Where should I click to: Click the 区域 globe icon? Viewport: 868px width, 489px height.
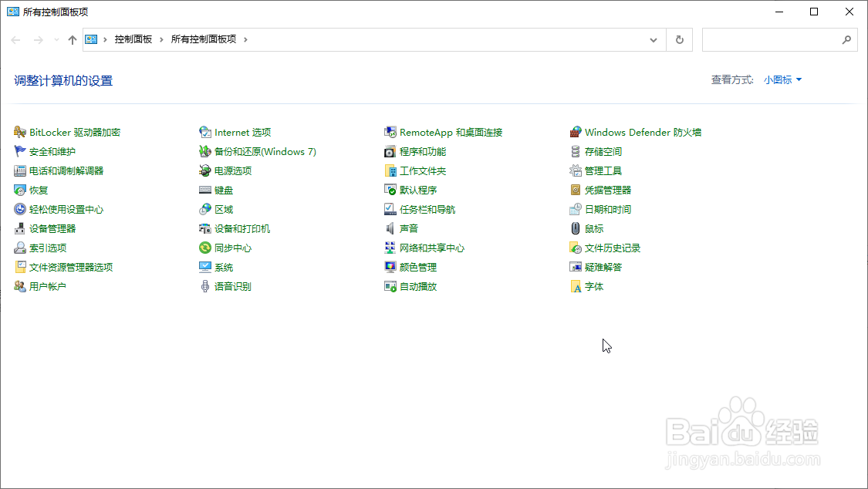[205, 210]
